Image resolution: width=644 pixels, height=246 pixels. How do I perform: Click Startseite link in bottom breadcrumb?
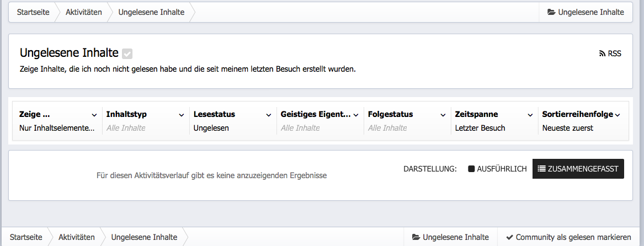click(25, 237)
